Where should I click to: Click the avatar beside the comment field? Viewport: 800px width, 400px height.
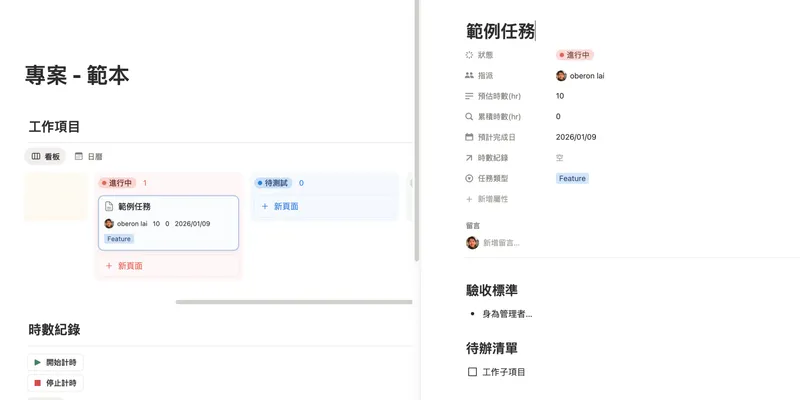(x=472, y=243)
